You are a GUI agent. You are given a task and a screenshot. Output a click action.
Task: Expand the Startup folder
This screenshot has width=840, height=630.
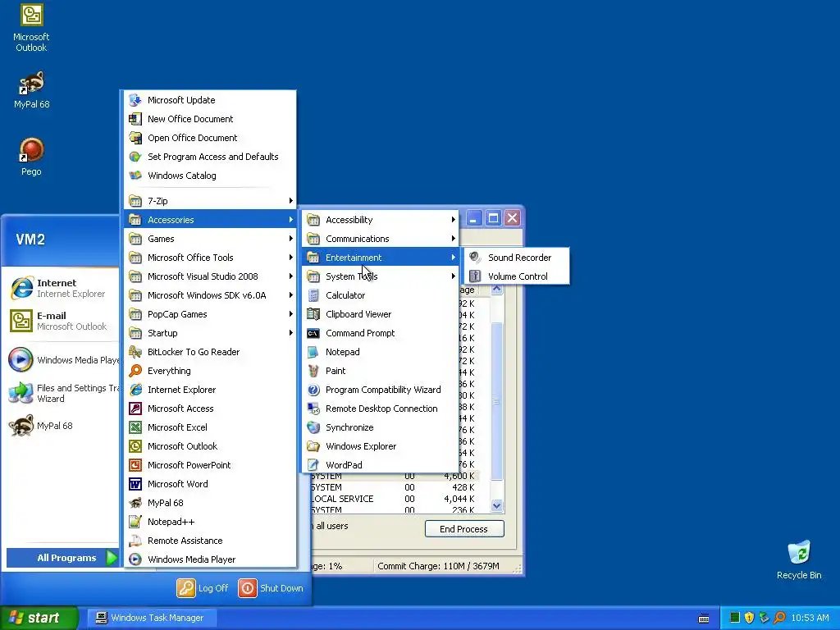(210, 333)
